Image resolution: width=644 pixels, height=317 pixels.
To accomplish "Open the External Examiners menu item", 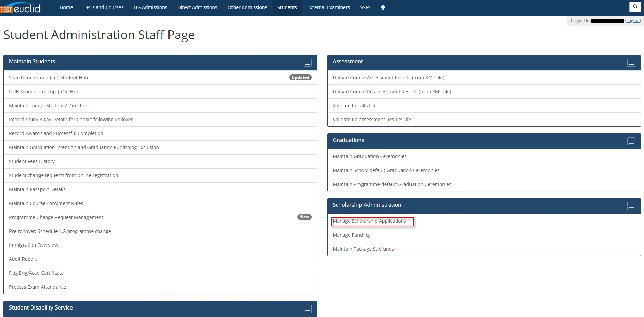I will click(328, 7).
